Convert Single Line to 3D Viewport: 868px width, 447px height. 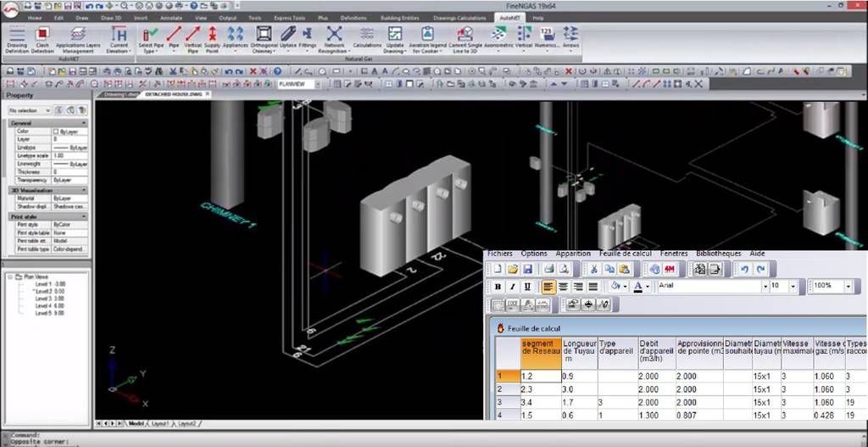[x=465, y=39]
